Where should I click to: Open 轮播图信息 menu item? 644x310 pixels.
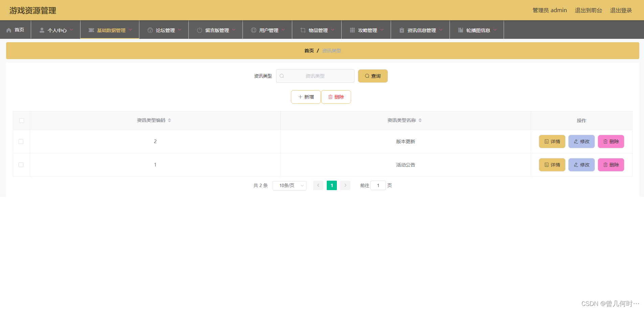point(477,30)
